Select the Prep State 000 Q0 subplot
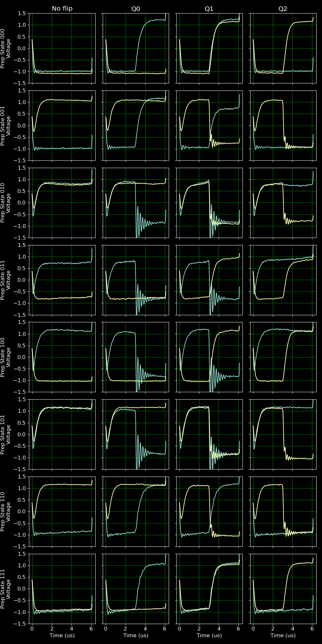This screenshot has height=644, width=322. pos(136,48)
